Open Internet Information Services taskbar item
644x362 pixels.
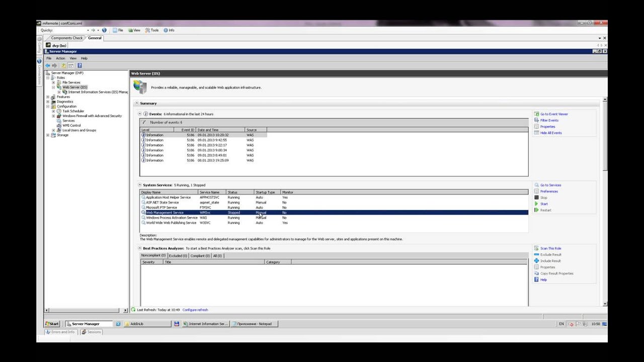tap(205, 324)
